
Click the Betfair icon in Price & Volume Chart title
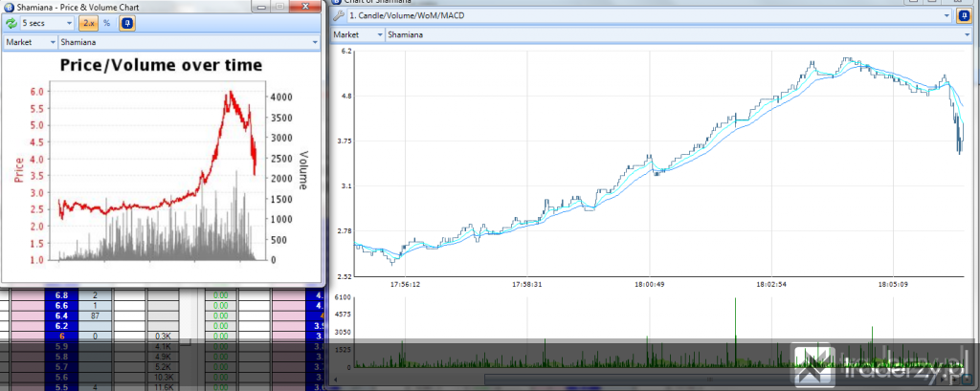click(9, 7)
